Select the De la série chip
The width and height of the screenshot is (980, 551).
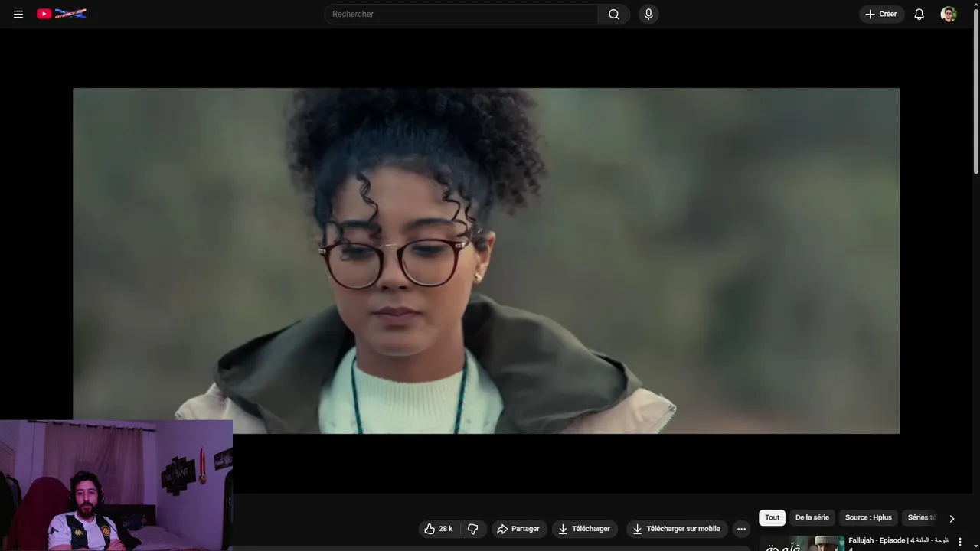click(812, 517)
